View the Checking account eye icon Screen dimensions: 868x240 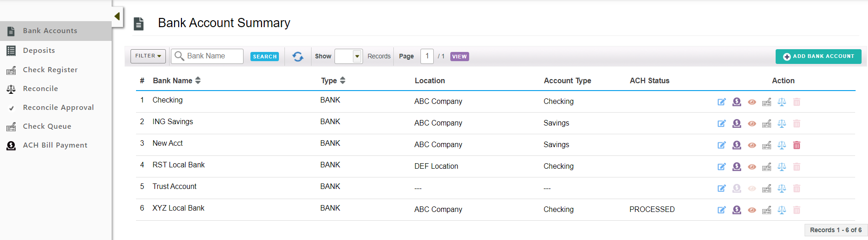(x=752, y=102)
